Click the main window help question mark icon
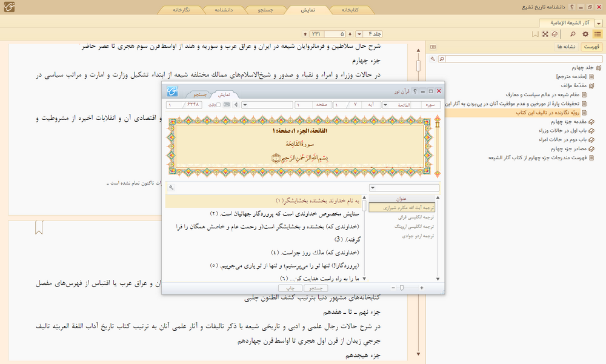Image resolution: width=606 pixels, height=364 pixels. click(x=572, y=7)
